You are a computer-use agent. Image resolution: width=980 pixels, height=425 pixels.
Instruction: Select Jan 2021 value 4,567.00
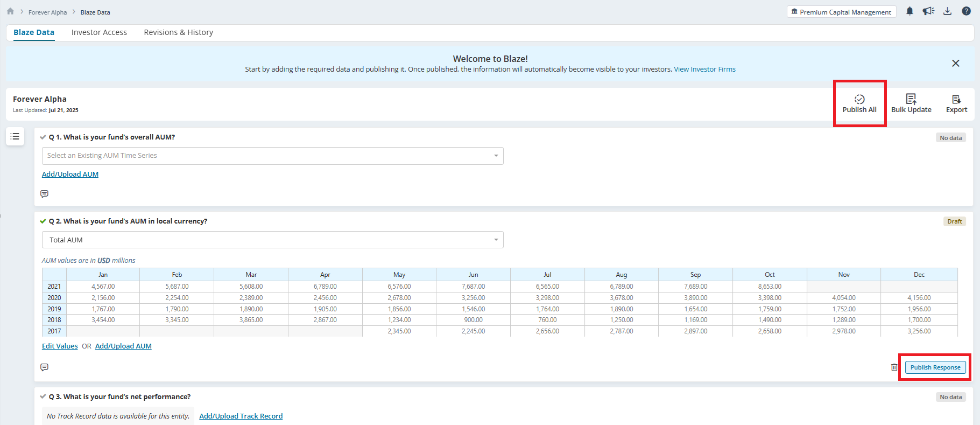(x=103, y=287)
